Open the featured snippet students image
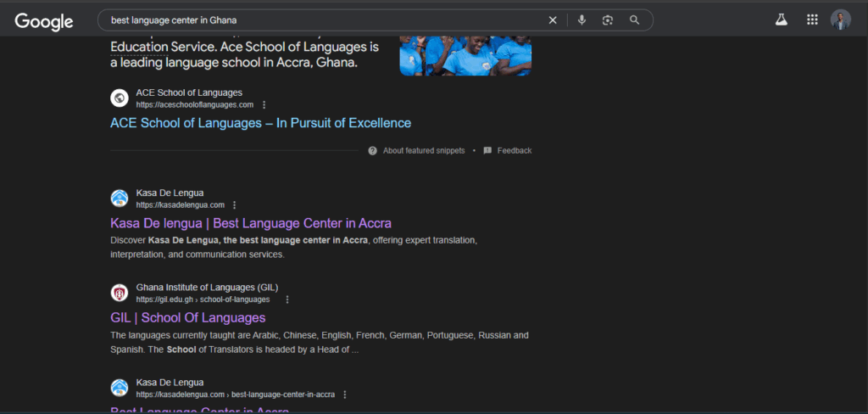 [465, 55]
